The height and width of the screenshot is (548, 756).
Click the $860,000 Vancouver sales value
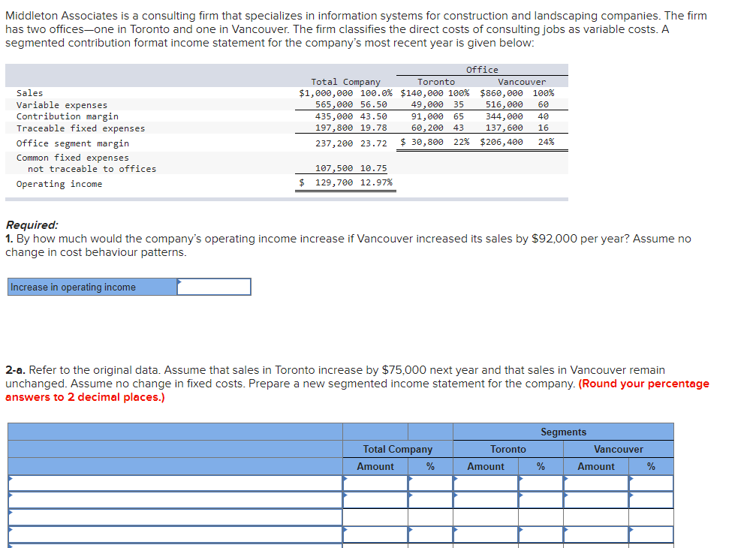[x=501, y=93]
